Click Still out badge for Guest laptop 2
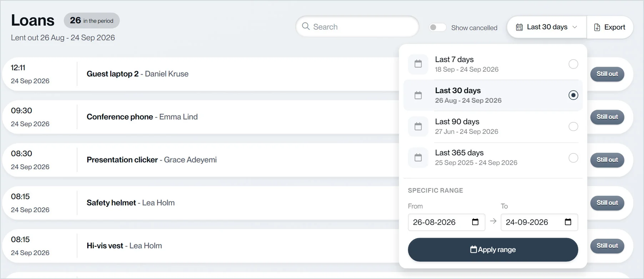The image size is (644, 279). [607, 74]
